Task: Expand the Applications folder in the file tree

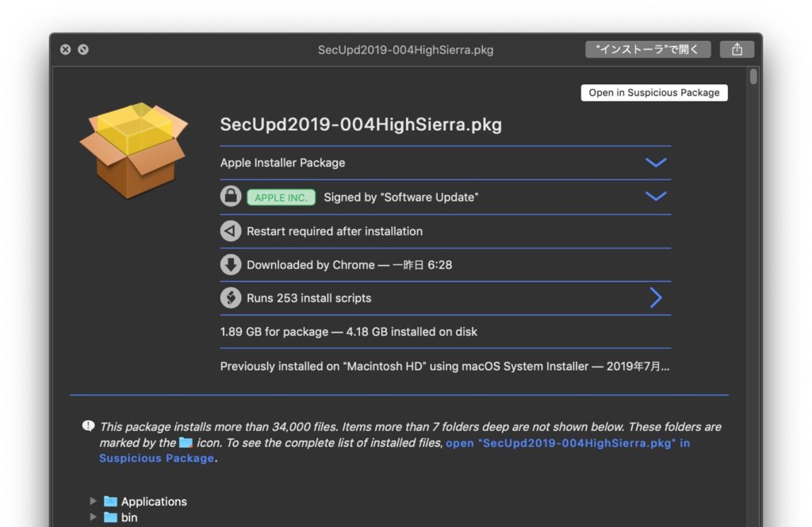Action: [x=93, y=501]
